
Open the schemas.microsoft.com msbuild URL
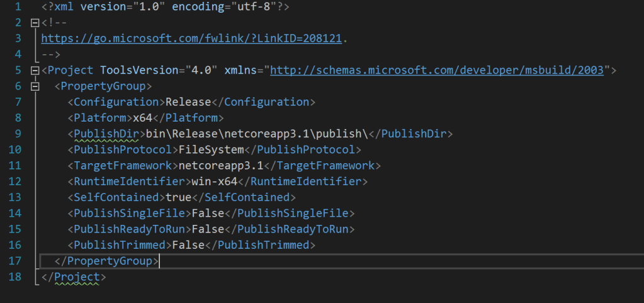pyautogui.click(x=436, y=70)
